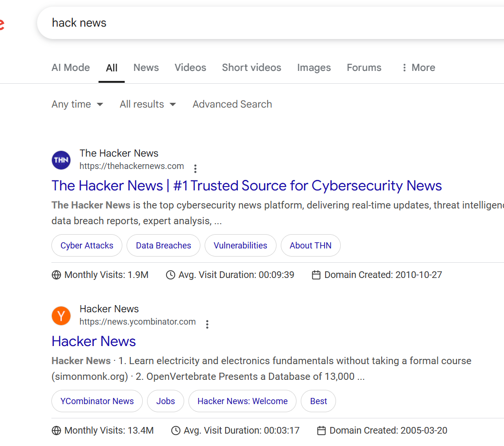Viewport: 504px width, 446px height.
Task: Switch to the AI Mode tab
Action: pyautogui.click(x=71, y=68)
